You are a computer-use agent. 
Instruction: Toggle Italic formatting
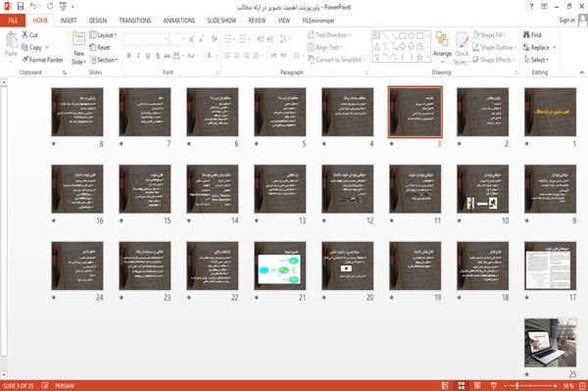click(138, 56)
